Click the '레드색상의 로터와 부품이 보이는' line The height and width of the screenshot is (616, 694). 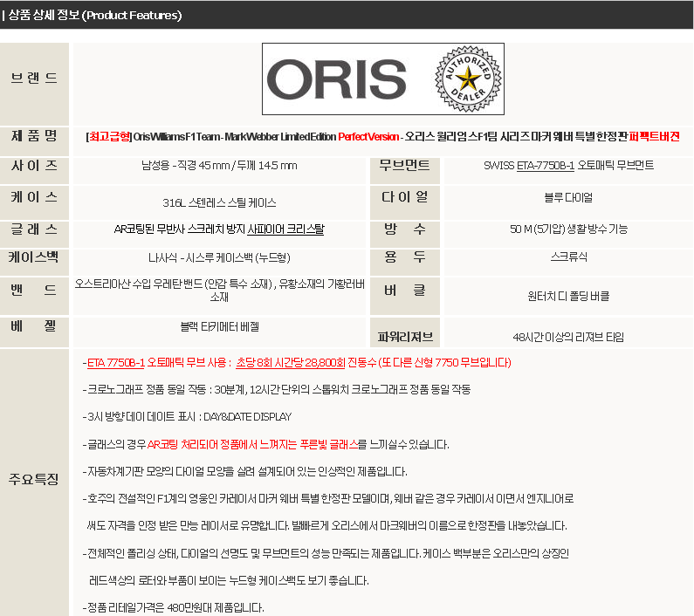229,580
